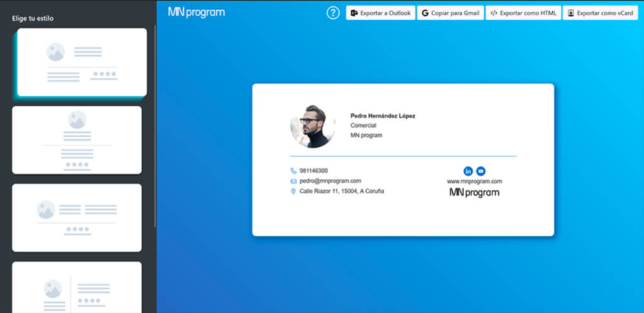This screenshot has width=644, height=313.
Task: Choose the third style with avatar and two text columns
Action: pyautogui.click(x=77, y=217)
